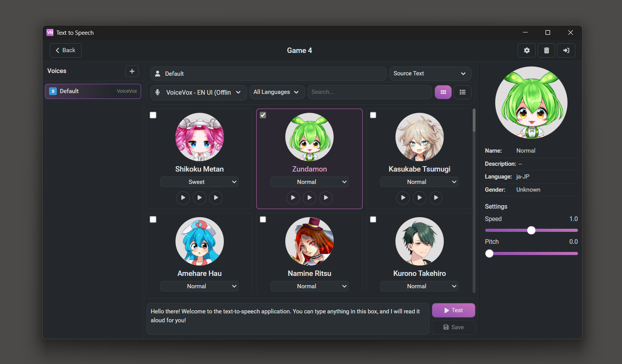
Task: Switch to grid view layout
Action: (x=443, y=92)
